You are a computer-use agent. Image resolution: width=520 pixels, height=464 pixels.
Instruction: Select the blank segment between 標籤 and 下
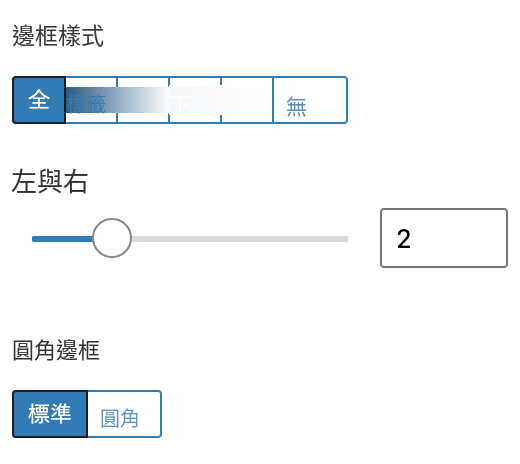coord(143,100)
